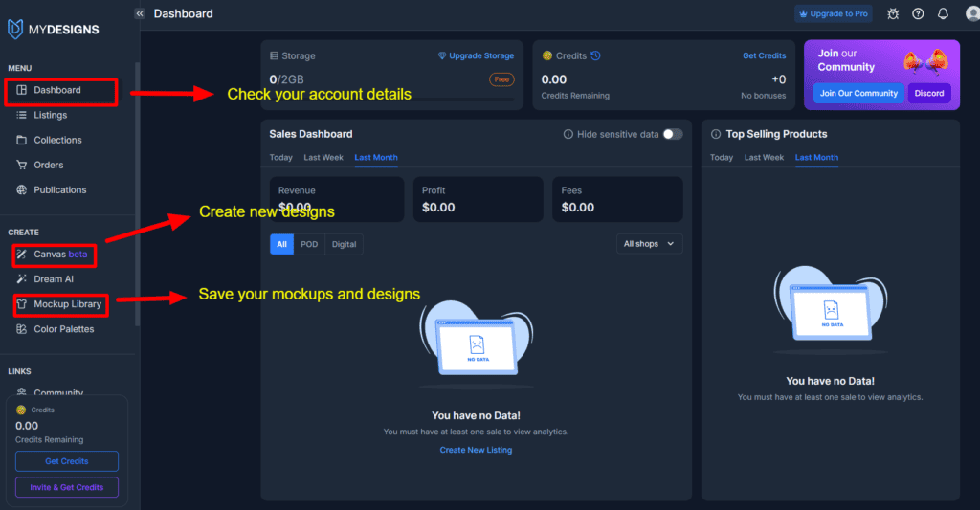Click the storage usage progress bar
The image size is (980, 510).
392,97
